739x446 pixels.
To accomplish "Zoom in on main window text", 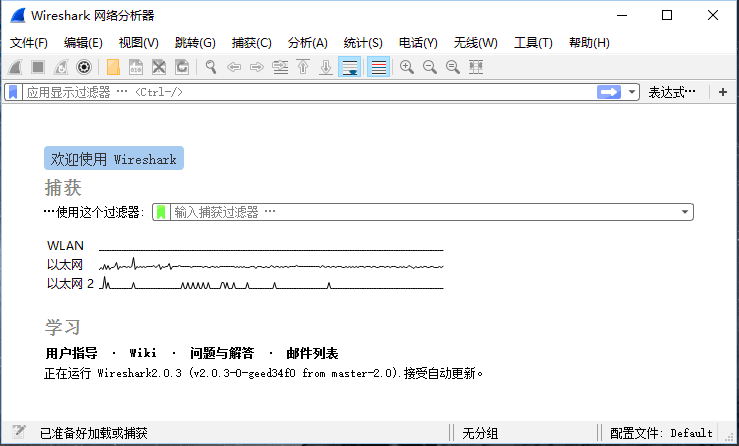I will point(407,67).
